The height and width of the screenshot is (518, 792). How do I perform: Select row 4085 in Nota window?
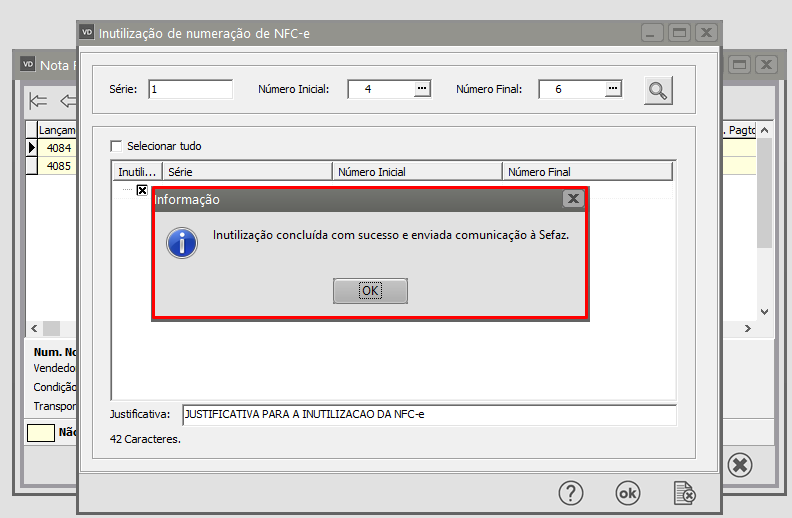(x=59, y=166)
